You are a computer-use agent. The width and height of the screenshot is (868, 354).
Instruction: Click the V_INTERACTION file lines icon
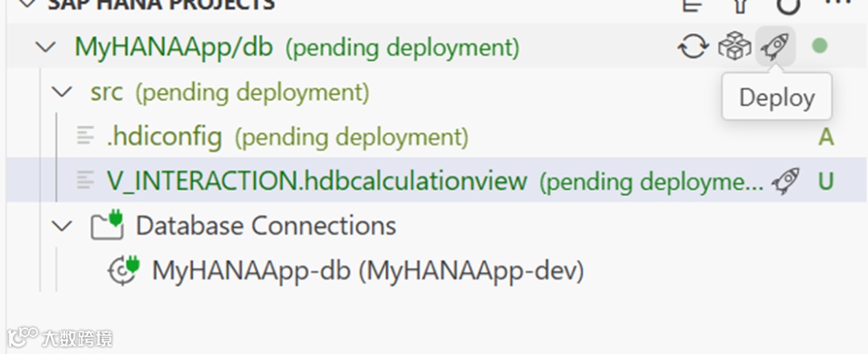point(85,181)
